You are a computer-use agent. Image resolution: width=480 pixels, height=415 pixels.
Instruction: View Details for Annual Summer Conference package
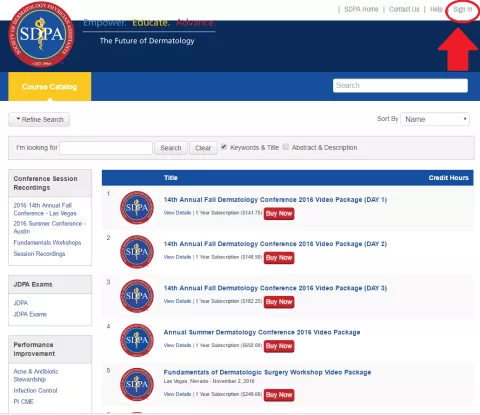click(177, 345)
